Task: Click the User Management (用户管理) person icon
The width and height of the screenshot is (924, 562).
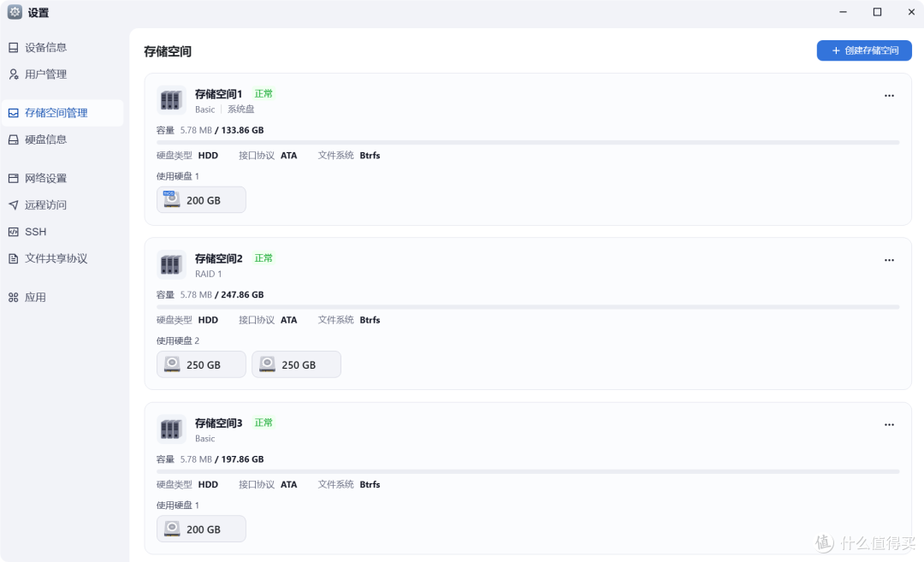Action: [14, 74]
